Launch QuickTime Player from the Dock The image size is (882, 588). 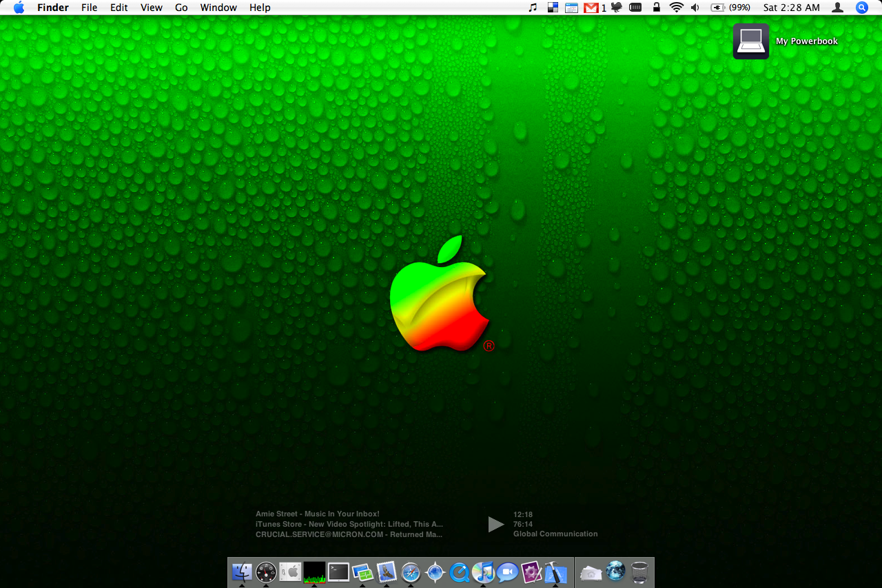(x=459, y=572)
